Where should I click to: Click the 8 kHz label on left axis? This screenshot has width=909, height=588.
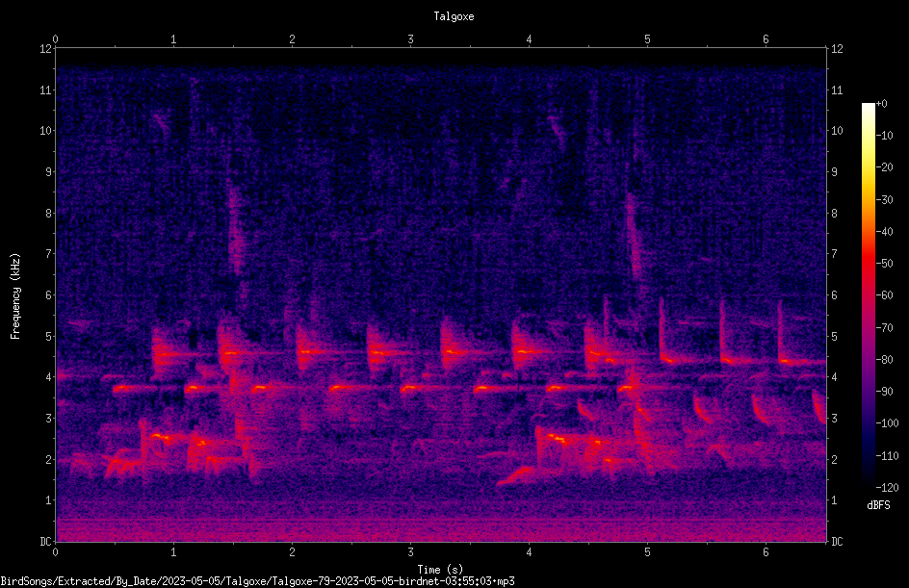tap(49, 214)
